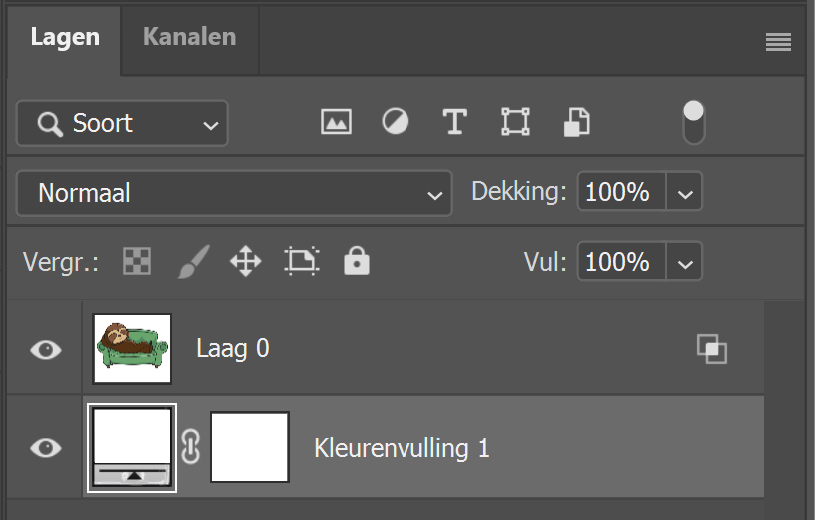This screenshot has width=815, height=520.
Task: Filter layers by pixel layer icon
Action: [x=336, y=123]
